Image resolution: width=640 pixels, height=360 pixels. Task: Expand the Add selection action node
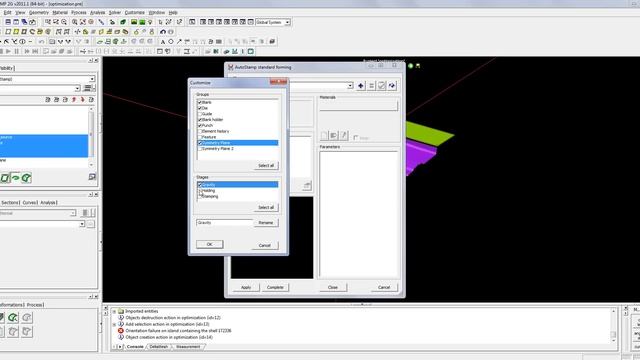(x=114, y=324)
